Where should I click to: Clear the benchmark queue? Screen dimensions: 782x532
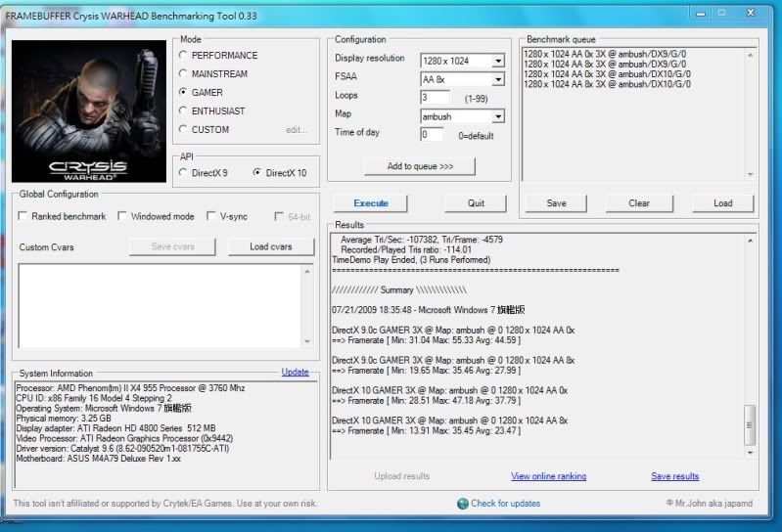tap(639, 203)
